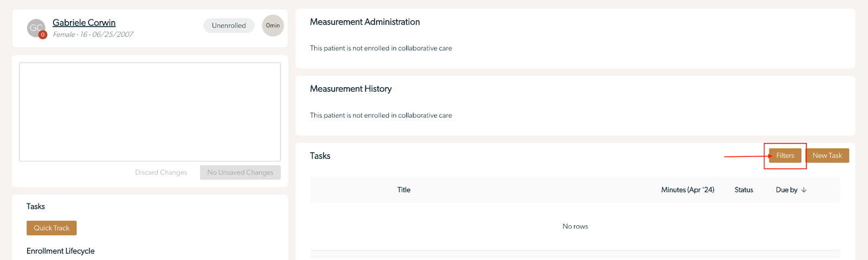Click the No rows placeholder in table
The height and width of the screenshot is (260, 868).
click(575, 226)
